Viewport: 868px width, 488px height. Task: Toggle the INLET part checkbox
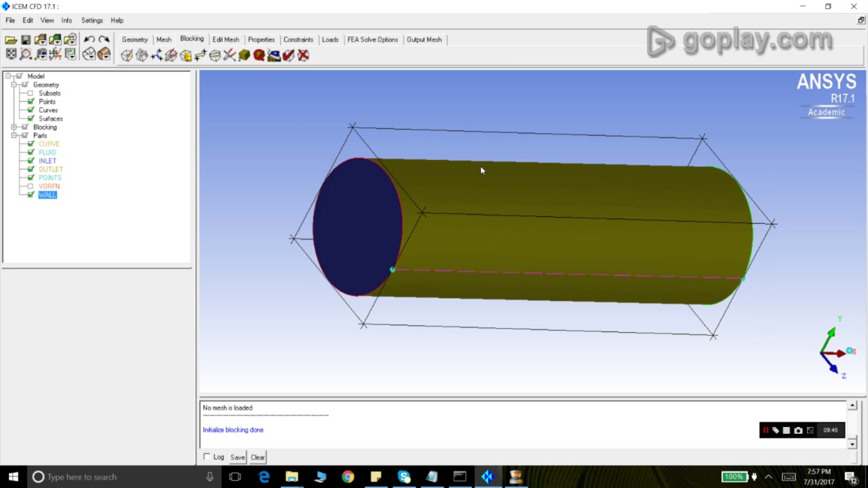31,161
